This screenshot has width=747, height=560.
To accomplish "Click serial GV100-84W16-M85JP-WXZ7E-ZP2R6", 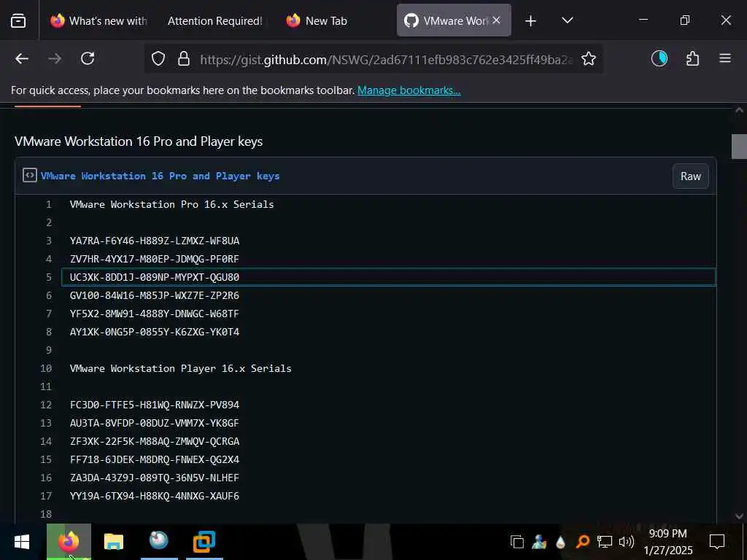I will (155, 295).
